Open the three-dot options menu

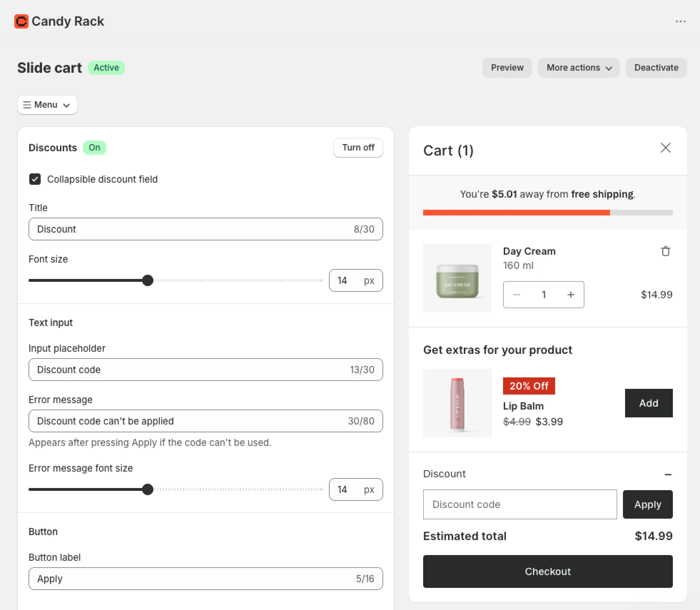(x=680, y=21)
